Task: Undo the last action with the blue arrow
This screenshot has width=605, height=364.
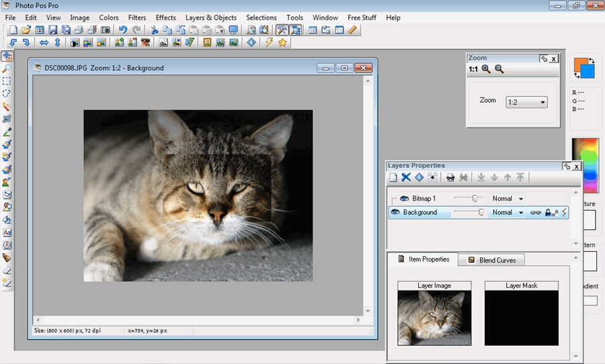Action: (123, 30)
